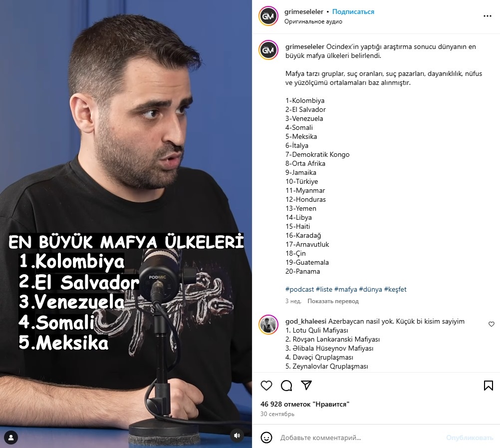Open the #keşfet hashtag link
This screenshot has height=448, width=500.
tap(395, 289)
